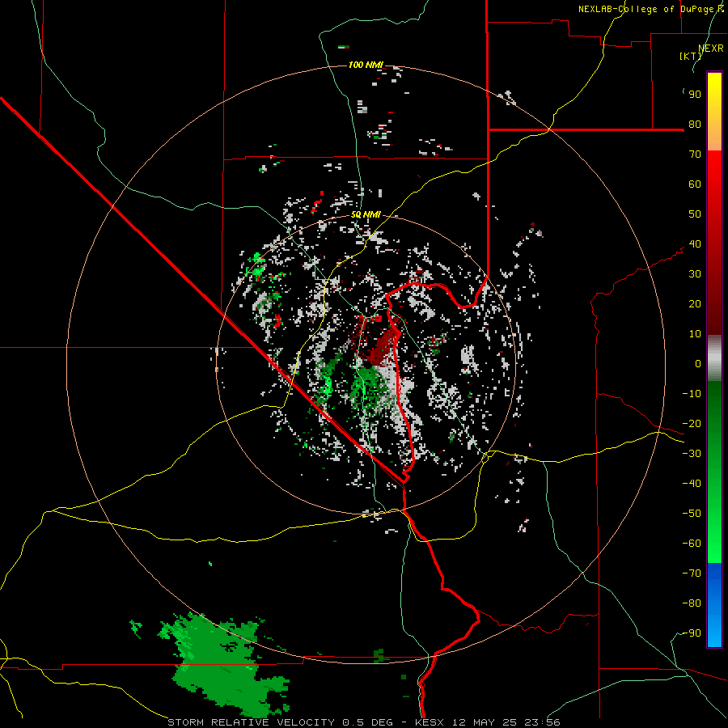Click the NEXR label above the scale
728x728 pixels.
click(x=711, y=48)
